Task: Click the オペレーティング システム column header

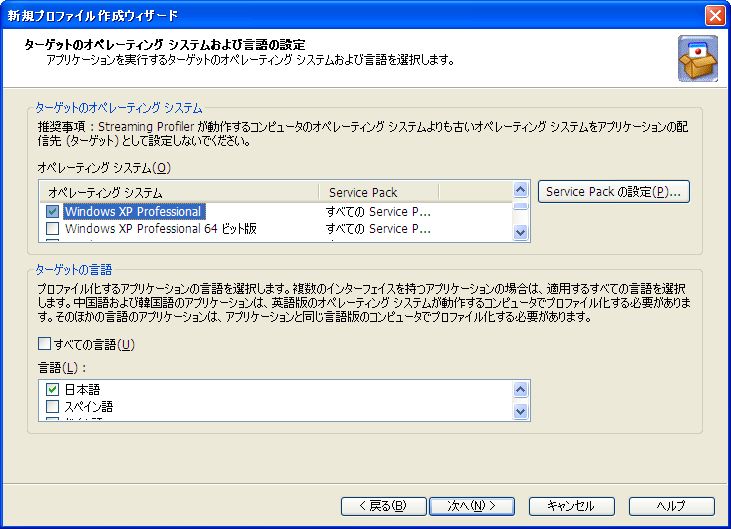Action: 179,192
